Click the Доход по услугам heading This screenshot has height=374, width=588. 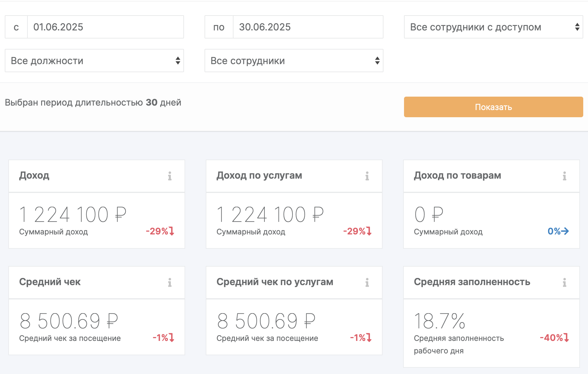tap(259, 175)
